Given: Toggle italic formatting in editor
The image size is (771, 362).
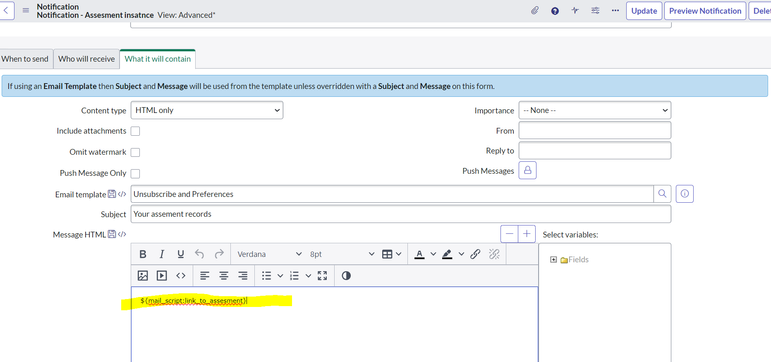Looking at the screenshot, I should pos(161,254).
